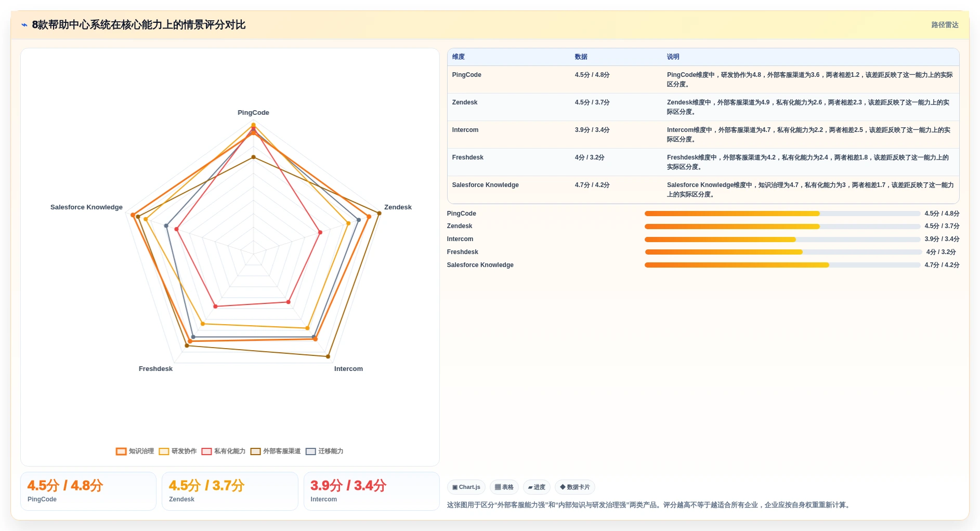Toggle the 私有化能力 legend series

coord(224,451)
